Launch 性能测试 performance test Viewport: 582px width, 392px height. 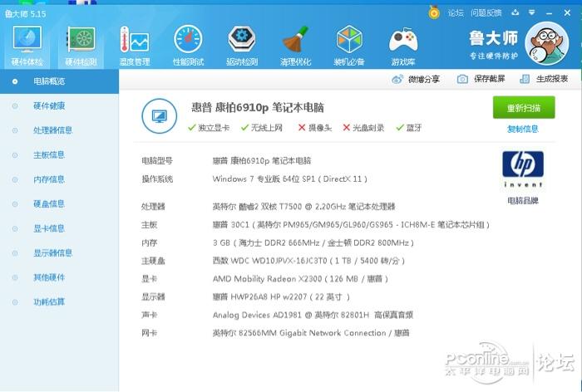[188, 46]
